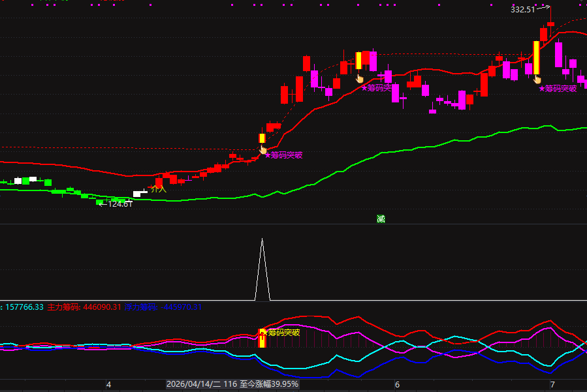Select the yellow 介入 entry signal label
The width and height of the screenshot is (587, 392).
pos(159,189)
